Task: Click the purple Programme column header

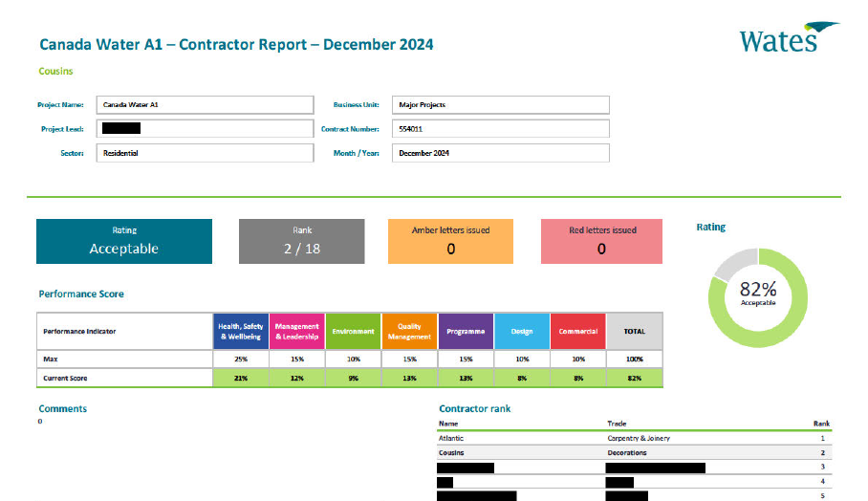Action: [x=466, y=332]
